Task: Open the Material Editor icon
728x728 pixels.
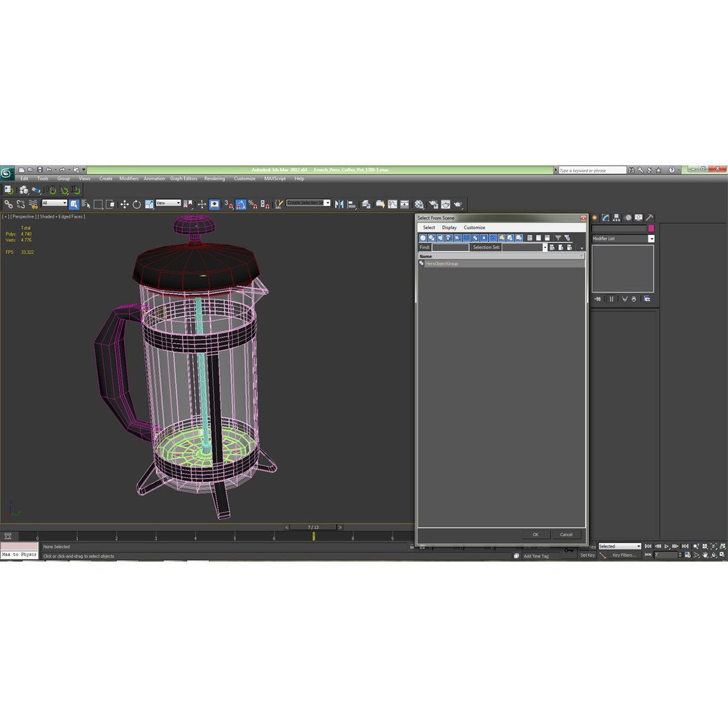Action: pos(420,204)
